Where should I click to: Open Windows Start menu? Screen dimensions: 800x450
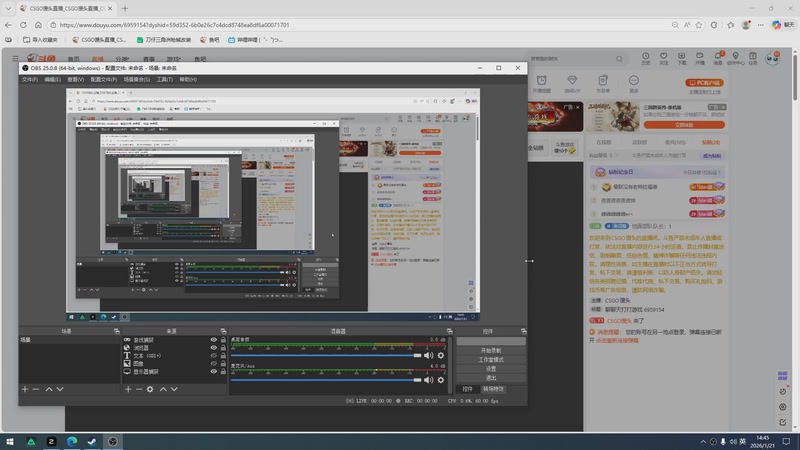point(10,441)
